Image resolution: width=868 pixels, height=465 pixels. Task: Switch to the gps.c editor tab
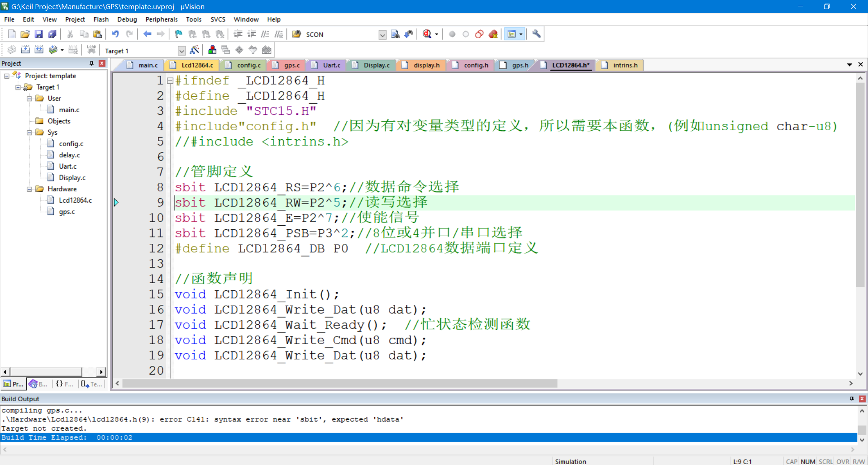(x=287, y=65)
